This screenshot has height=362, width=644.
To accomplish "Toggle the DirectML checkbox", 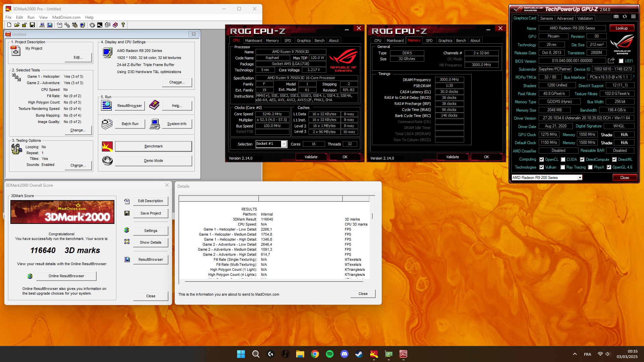I will tap(614, 160).
